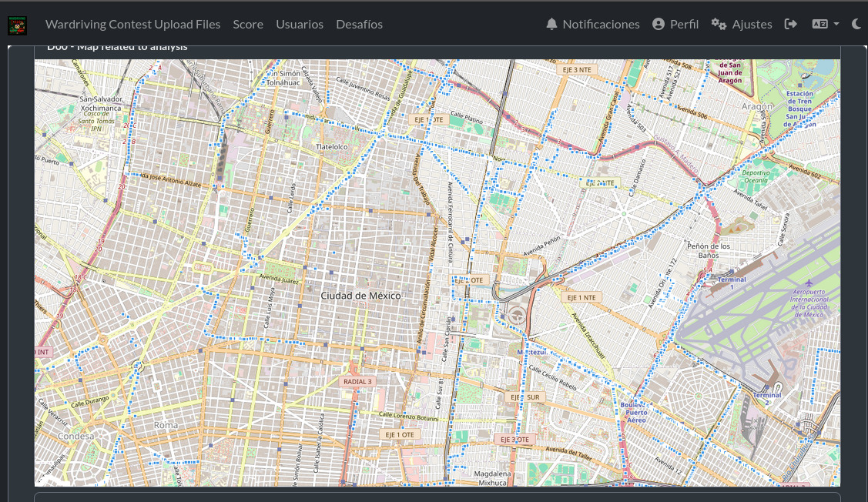Click the Wardriving Contest logo icon
Viewport: 868px width, 502px height.
(x=17, y=25)
